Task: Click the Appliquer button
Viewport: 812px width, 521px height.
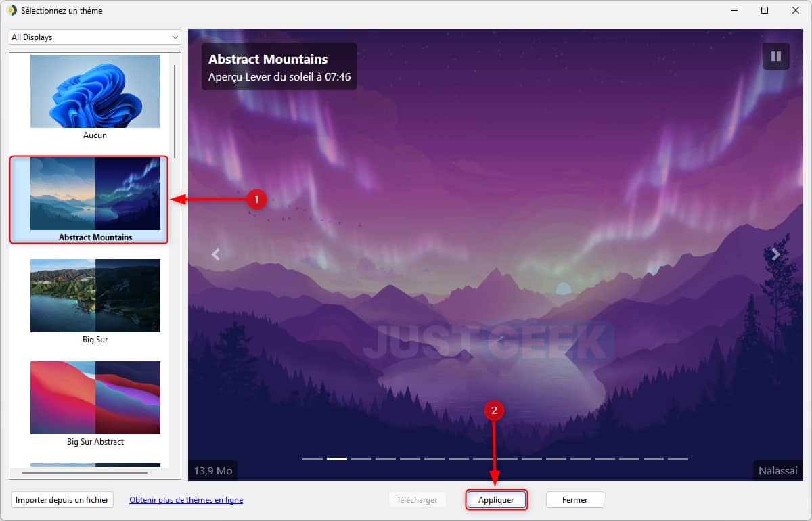Action: 496,500
